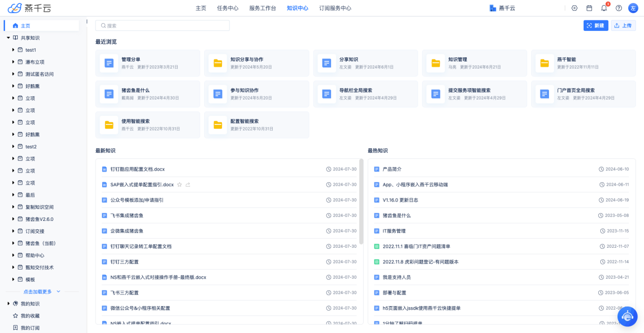This screenshot has width=644, height=333.
Task: Star the SAP嵌入式提单配置指引.docx document
Action: pos(179,185)
